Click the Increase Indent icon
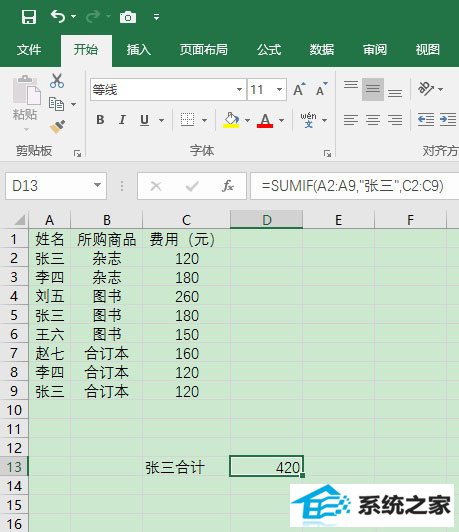459x532 pixels. point(448,119)
